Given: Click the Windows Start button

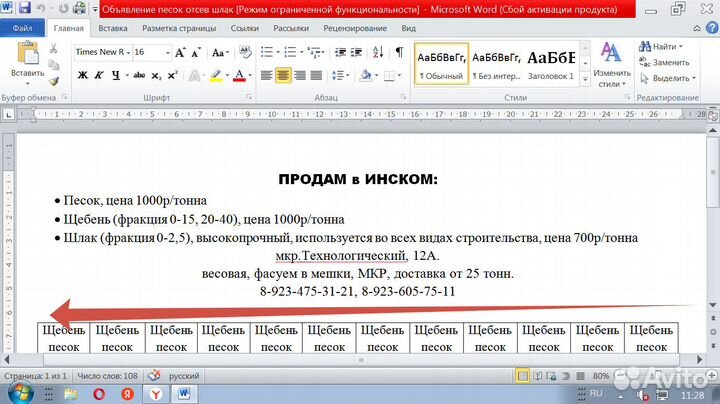Looking at the screenshot, I should click(20, 394).
